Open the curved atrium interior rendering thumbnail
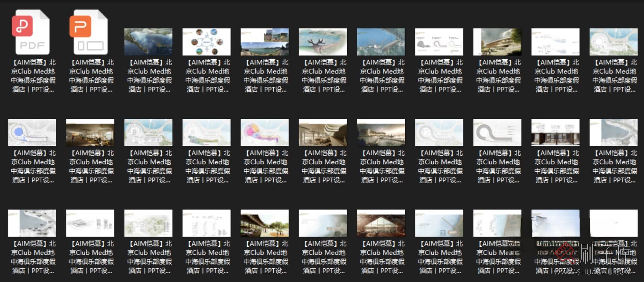 coord(323,132)
